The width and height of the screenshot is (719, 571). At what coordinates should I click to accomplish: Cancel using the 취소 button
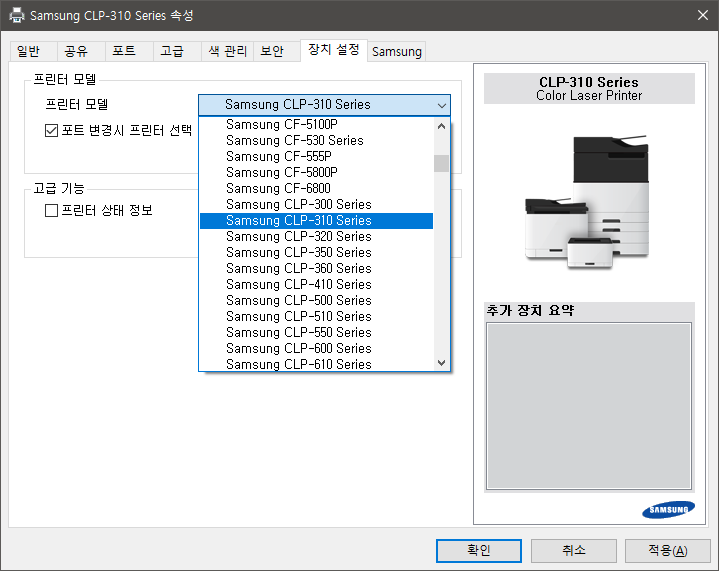(x=574, y=550)
